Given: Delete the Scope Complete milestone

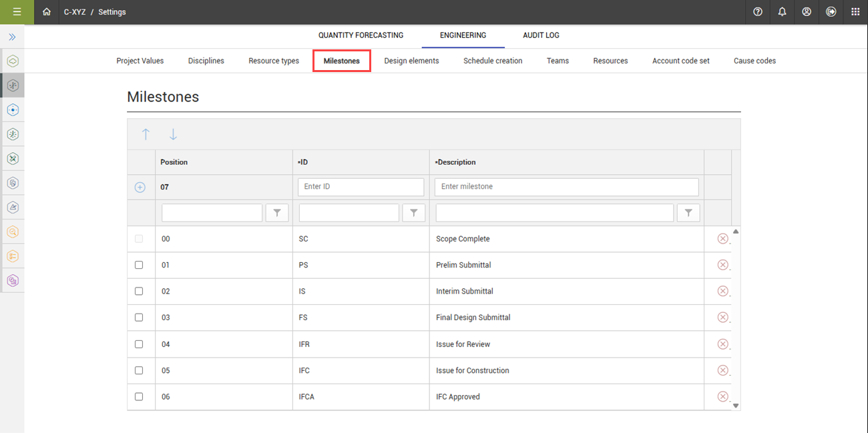Looking at the screenshot, I should [x=722, y=239].
